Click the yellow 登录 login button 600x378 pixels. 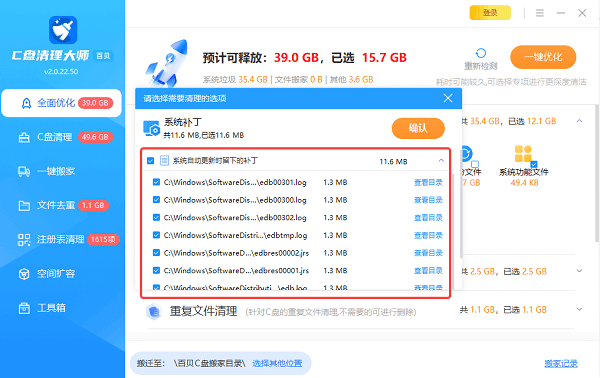click(490, 13)
